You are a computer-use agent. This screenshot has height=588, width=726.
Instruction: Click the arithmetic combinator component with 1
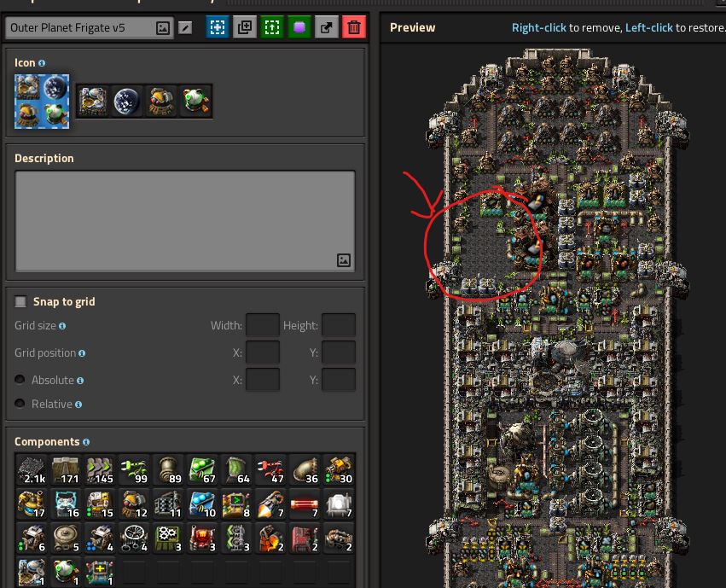100,573
